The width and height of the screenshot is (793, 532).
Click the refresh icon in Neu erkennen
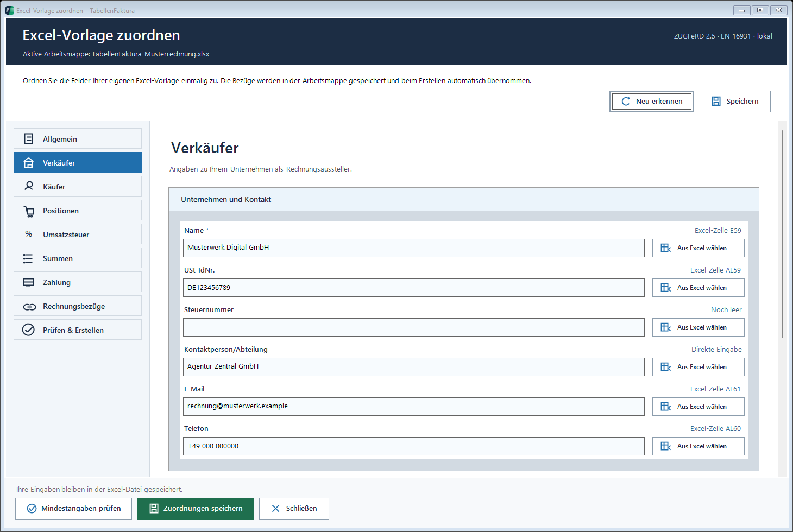626,102
